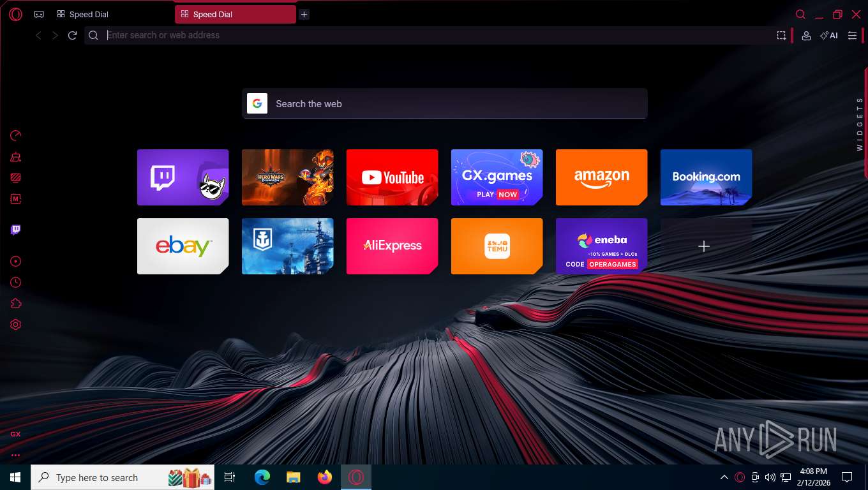The image size is (868, 490).
Task: Go back with the back arrow
Action: pyautogui.click(x=38, y=36)
